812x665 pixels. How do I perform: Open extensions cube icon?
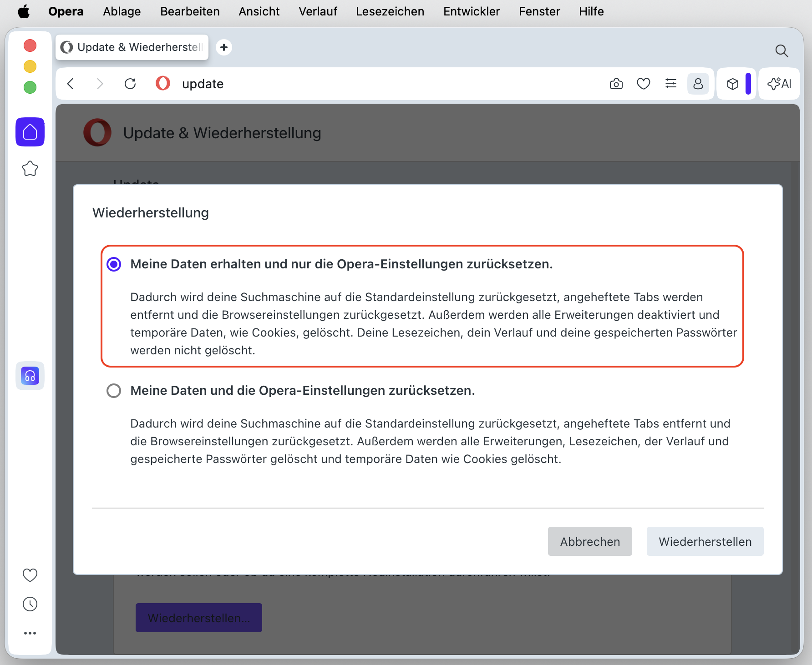(x=733, y=84)
